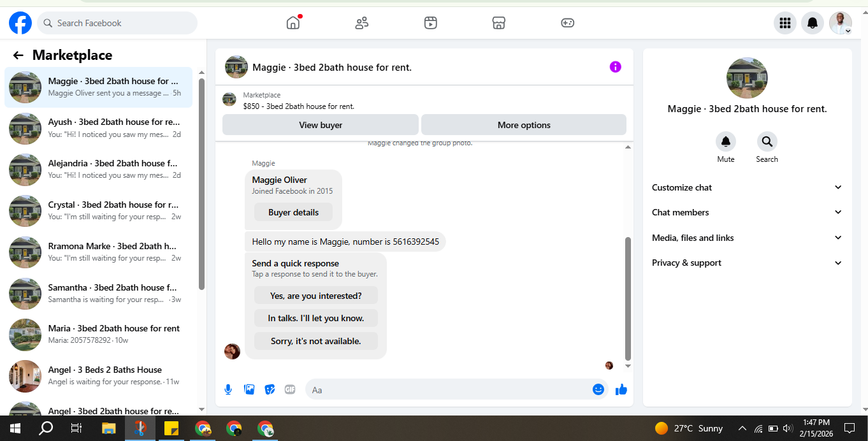This screenshot has width=868, height=441.
Task: Open the nine-dot Menu grid icon
Action: (x=785, y=23)
